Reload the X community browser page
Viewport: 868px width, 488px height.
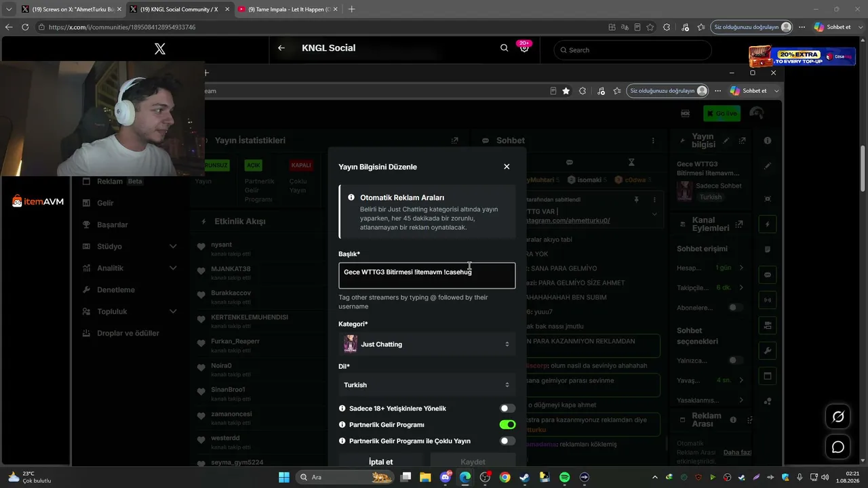25,27
